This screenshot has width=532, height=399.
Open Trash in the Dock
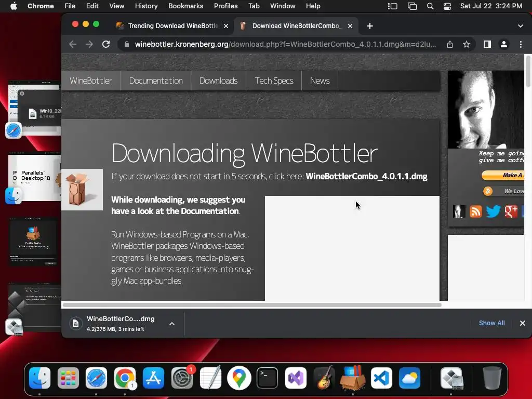coord(492,378)
